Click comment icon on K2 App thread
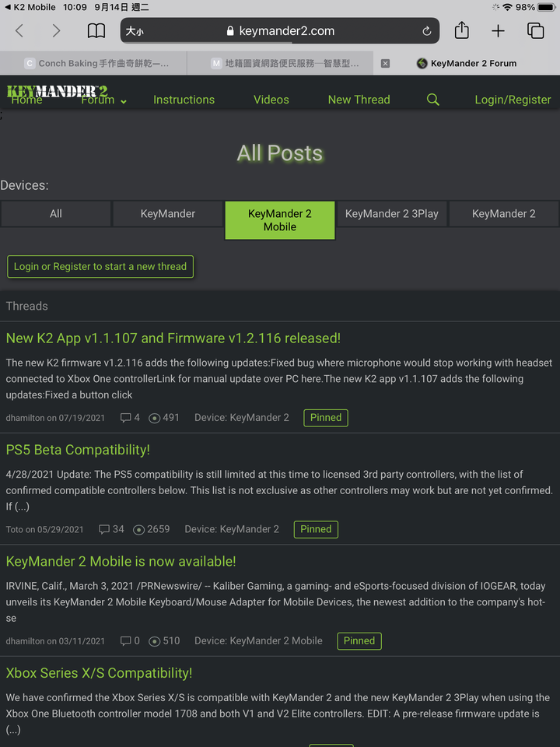The height and width of the screenshot is (747, 560). [x=126, y=418]
